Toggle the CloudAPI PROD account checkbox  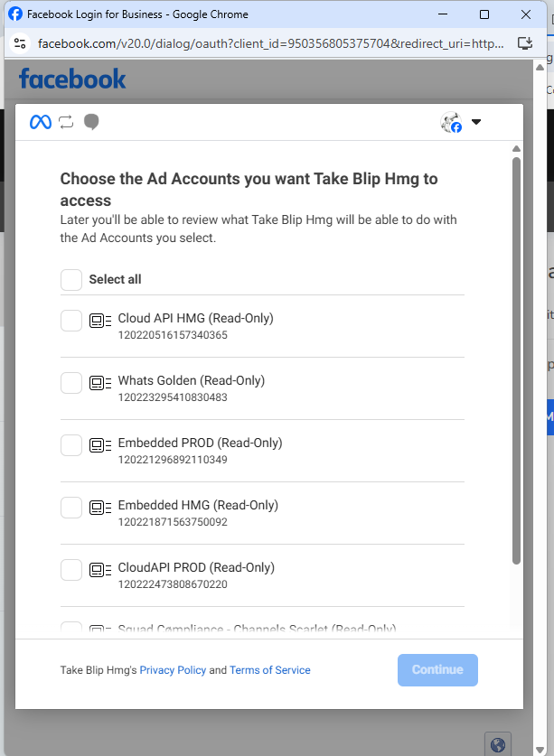[71, 570]
